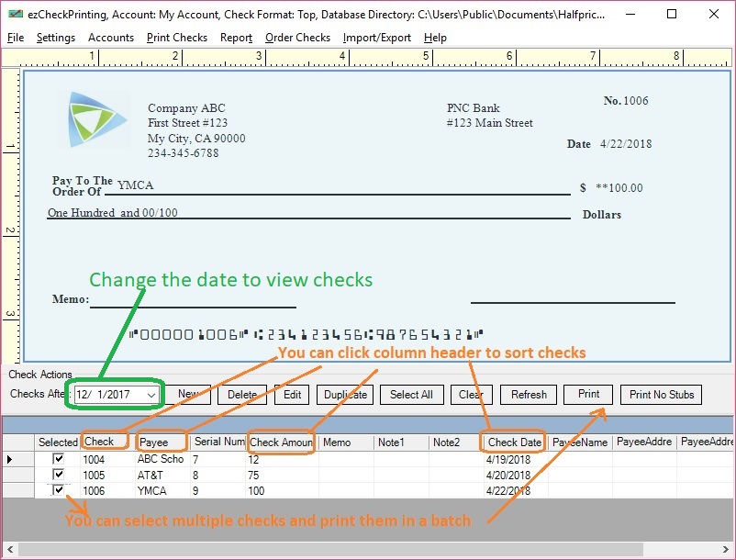Screen dimensions: 736x560
Task: Edit the highlighted check entry
Action: pyautogui.click(x=291, y=395)
